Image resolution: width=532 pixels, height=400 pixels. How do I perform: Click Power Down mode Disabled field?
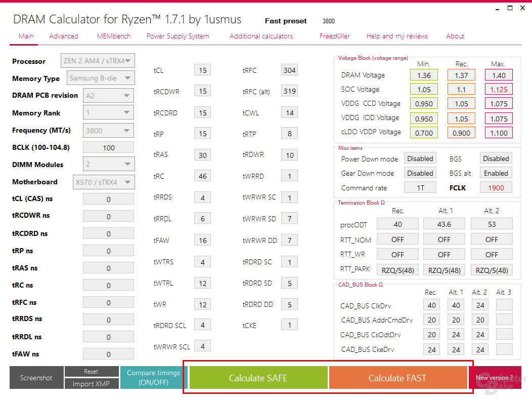pos(420,158)
